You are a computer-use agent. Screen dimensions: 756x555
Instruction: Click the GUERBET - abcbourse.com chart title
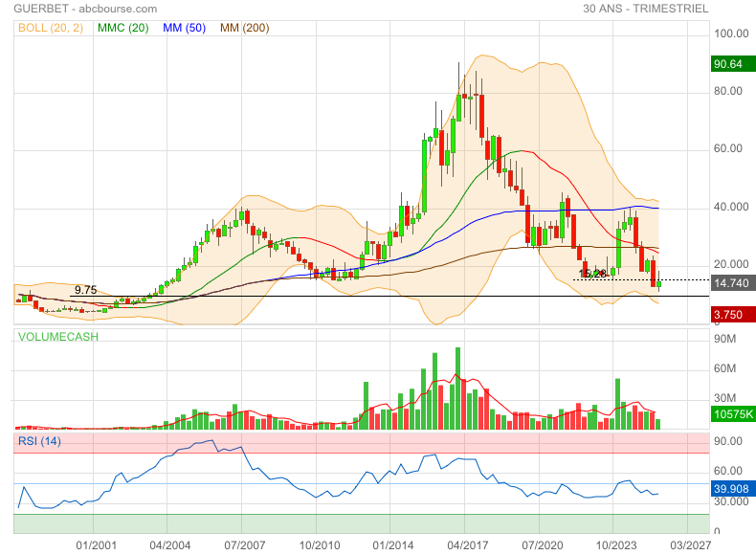74,9
